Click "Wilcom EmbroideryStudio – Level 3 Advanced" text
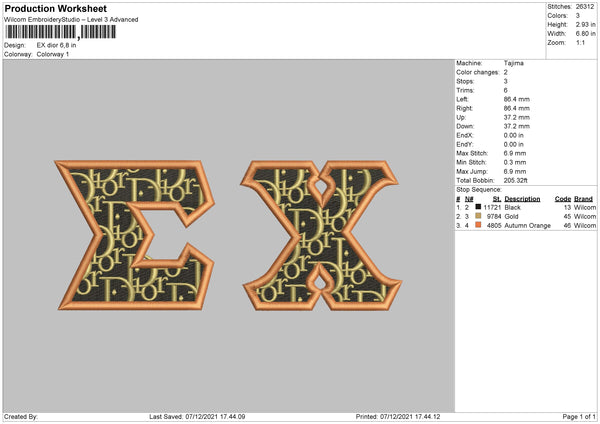 pyautogui.click(x=71, y=20)
